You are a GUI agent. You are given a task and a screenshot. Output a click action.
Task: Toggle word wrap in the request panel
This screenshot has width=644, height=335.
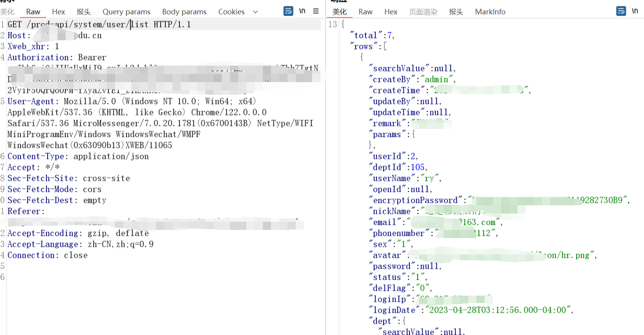coord(288,11)
